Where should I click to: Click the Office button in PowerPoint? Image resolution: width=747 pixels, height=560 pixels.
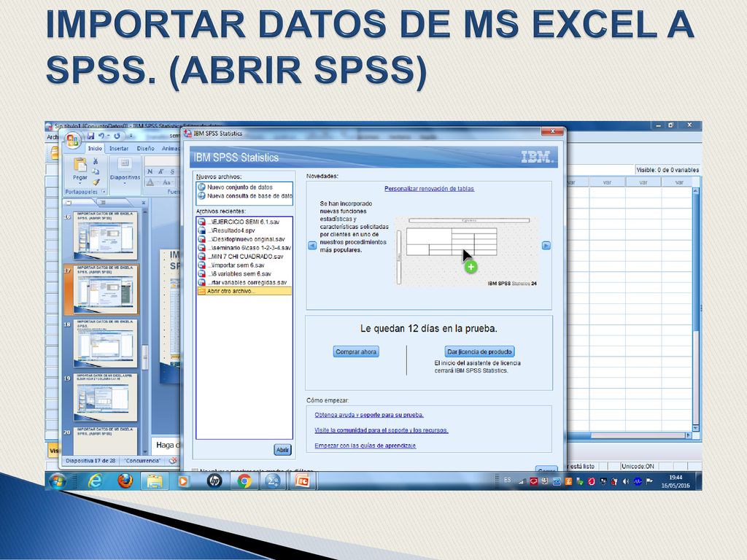pyautogui.click(x=72, y=140)
